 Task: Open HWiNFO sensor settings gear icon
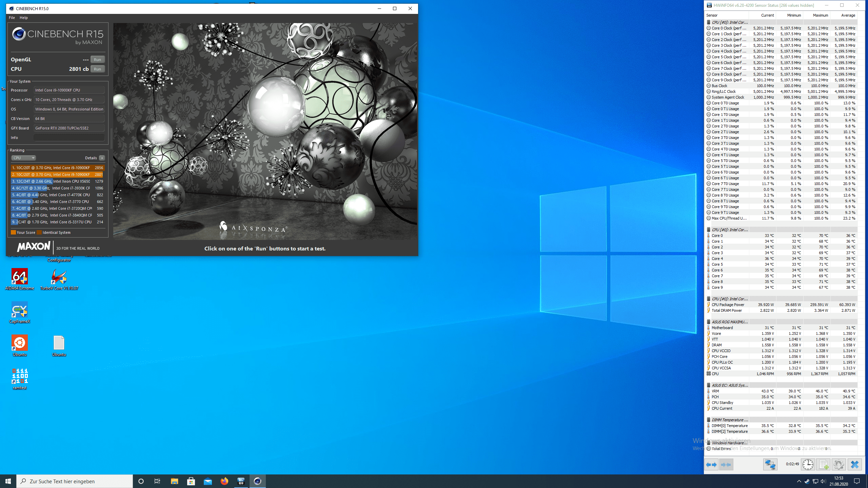tap(839, 464)
